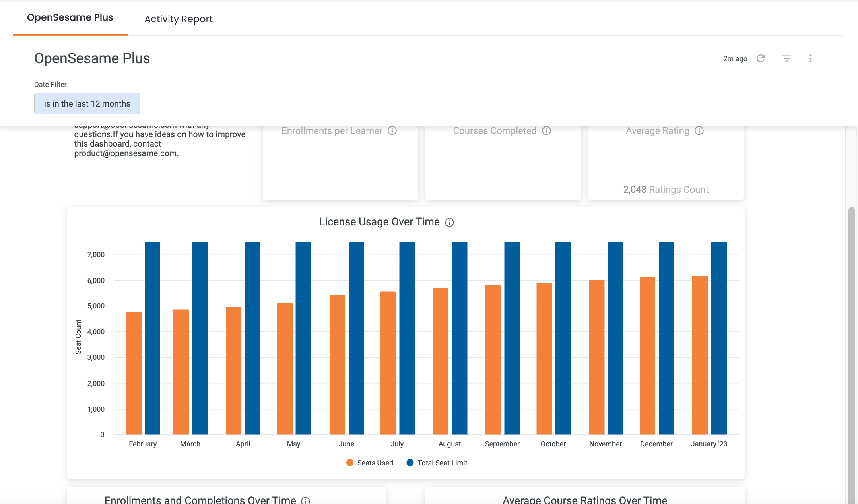Open the dashboard actions three-dot menu
The width and height of the screenshot is (858, 504).
point(811,58)
